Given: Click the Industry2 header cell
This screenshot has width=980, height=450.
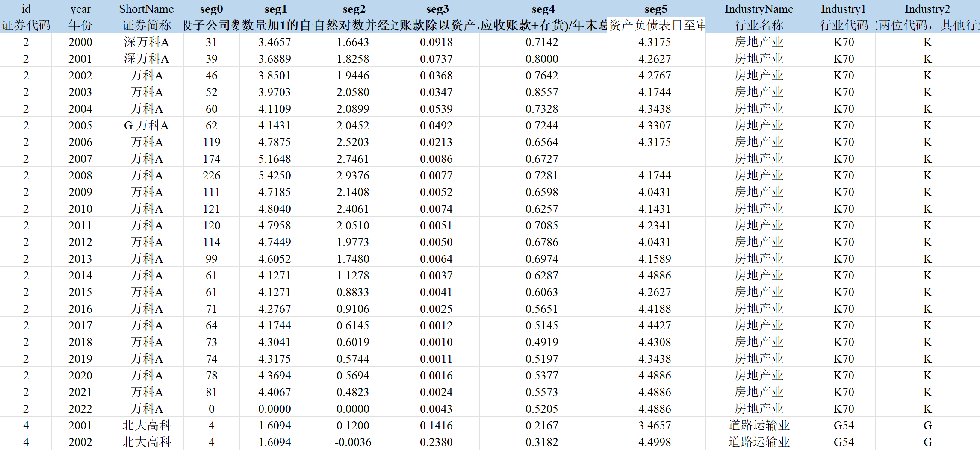Looking at the screenshot, I should (927, 9).
